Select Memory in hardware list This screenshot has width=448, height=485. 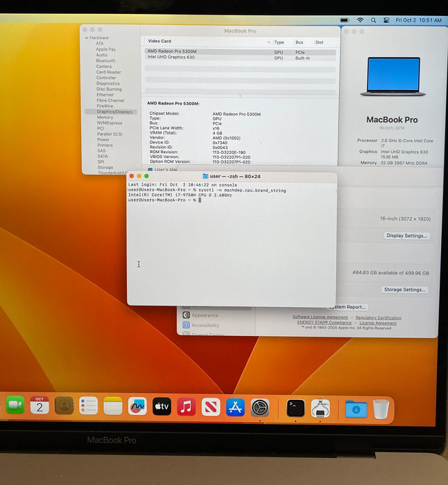[105, 117]
